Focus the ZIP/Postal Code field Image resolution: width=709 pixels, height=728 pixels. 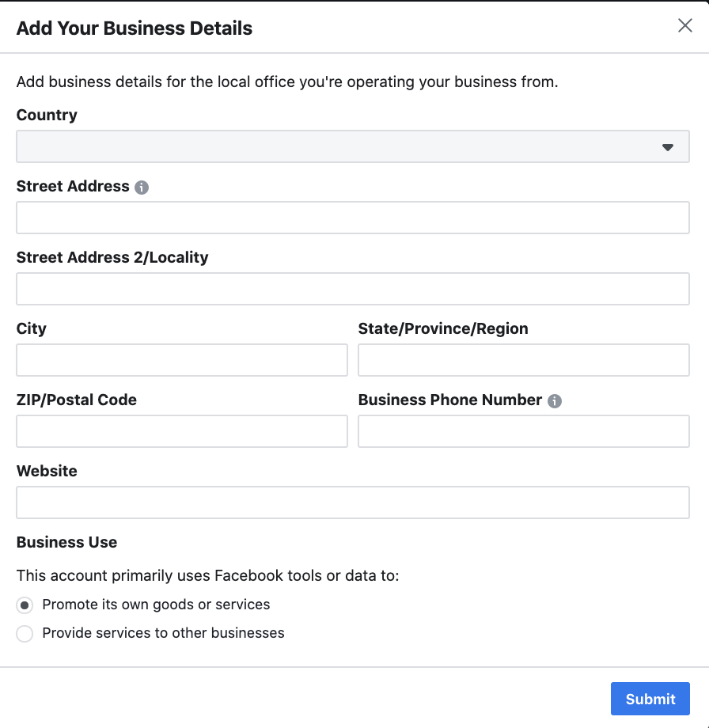(x=182, y=431)
